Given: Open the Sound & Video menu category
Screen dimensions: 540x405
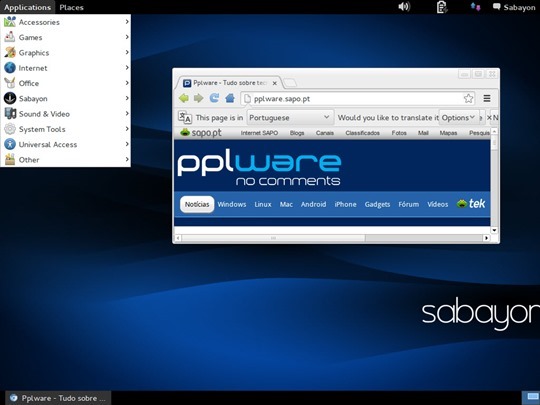Looking at the screenshot, I should coord(65,114).
